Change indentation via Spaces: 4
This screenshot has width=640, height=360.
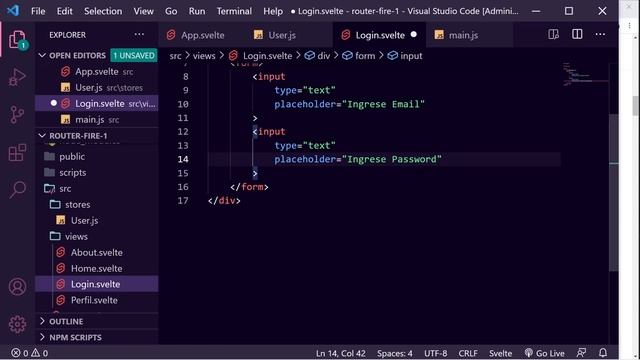tap(395, 353)
